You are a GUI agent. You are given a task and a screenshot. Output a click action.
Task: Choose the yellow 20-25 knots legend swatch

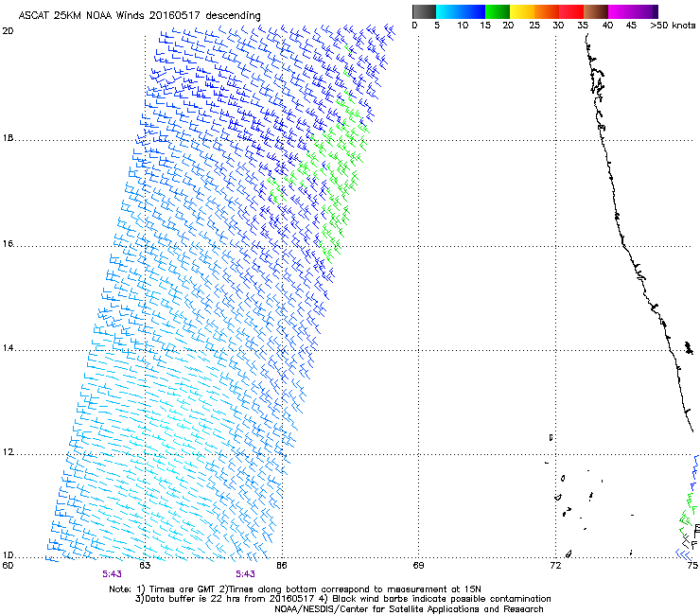(x=522, y=11)
